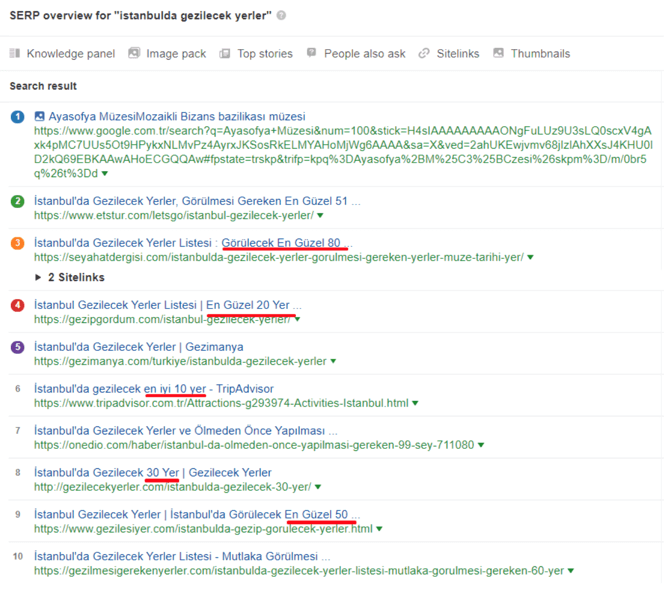Open dropdown arrow next to gezimanya.com URL
The image size is (664, 594).
(x=333, y=361)
